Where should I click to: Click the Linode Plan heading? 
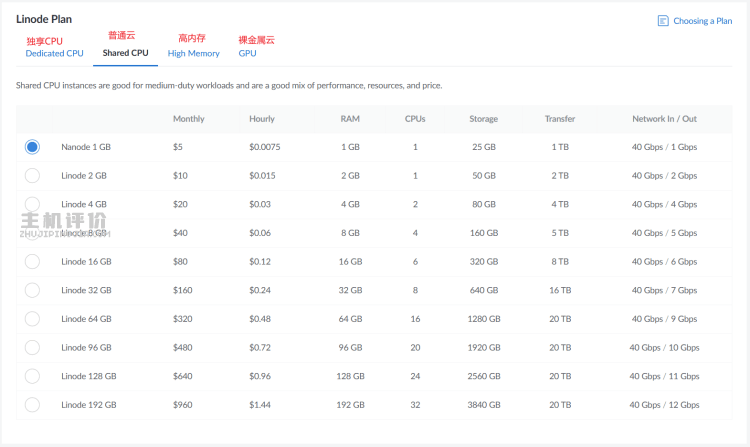pyautogui.click(x=44, y=19)
